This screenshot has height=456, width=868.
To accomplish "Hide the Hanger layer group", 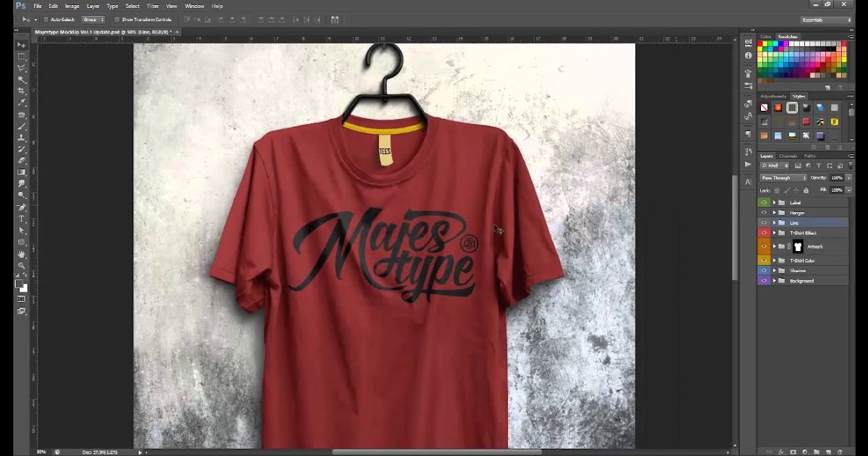I will 764,213.
